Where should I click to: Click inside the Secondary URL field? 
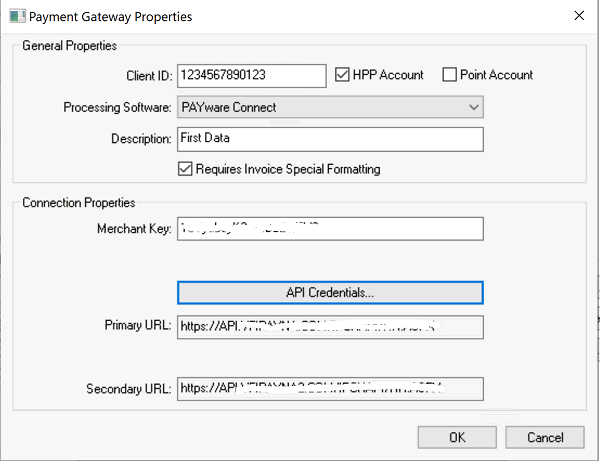329,388
